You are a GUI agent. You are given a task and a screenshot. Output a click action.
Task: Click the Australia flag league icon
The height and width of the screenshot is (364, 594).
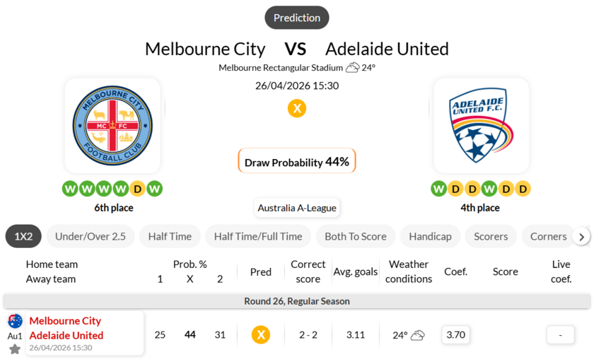click(15, 322)
